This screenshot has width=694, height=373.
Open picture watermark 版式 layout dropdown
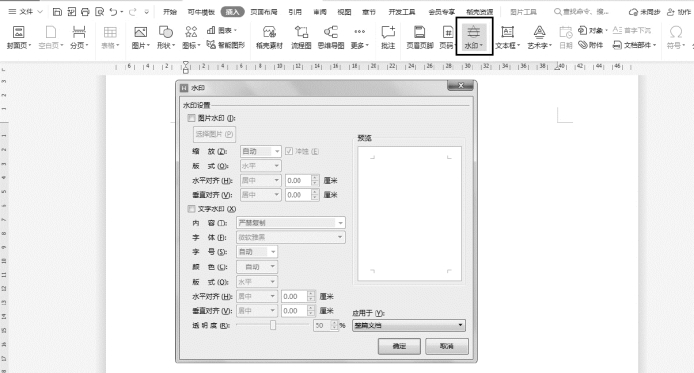click(x=261, y=166)
